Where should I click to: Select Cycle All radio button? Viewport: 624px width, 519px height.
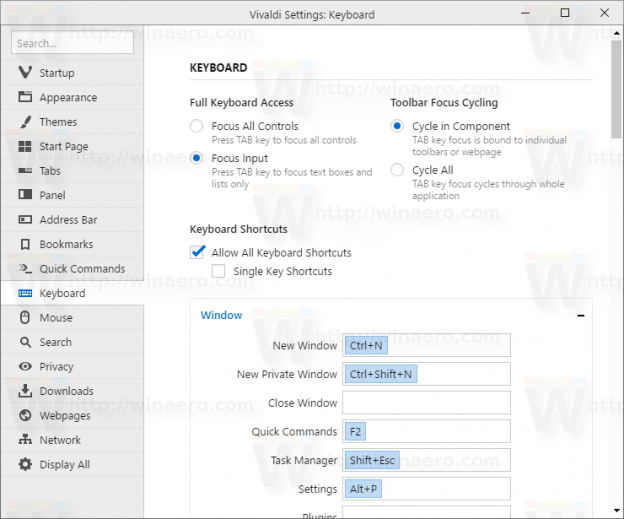point(397,170)
